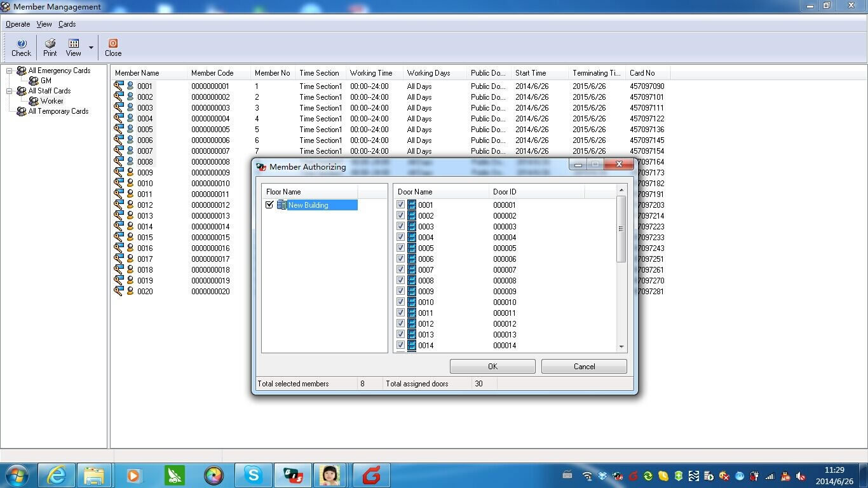Open Internet Explorer from the taskbar
The image size is (868, 488).
click(x=57, y=475)
